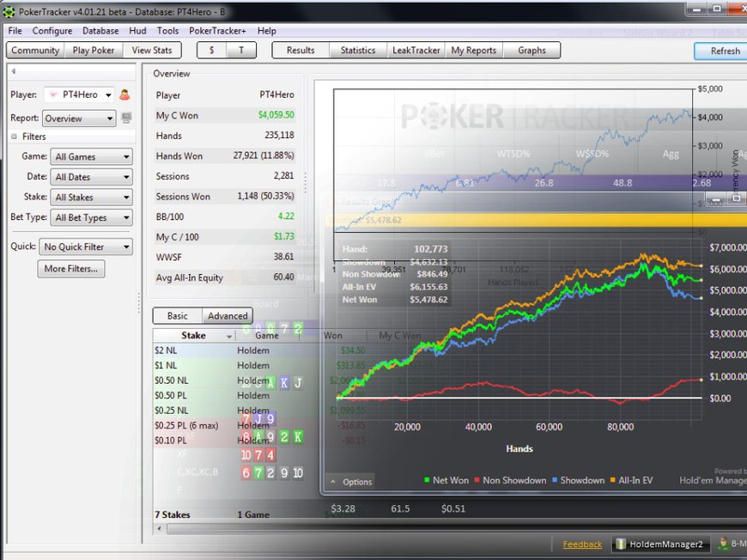
Task: Click the HoldemManager2 taskbar icon
Action: pos(659,544)
